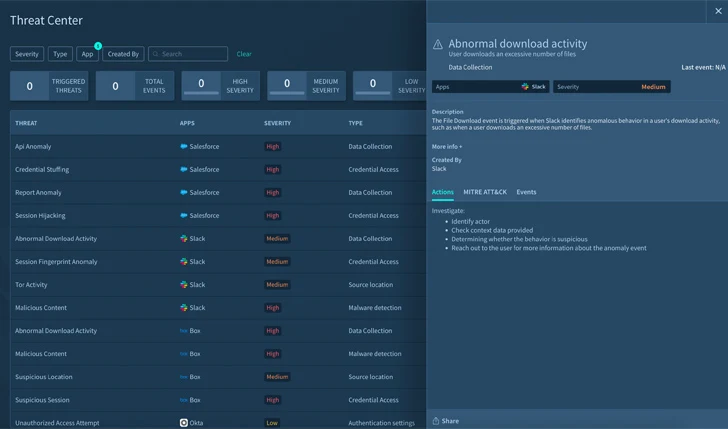
Task: Click Medium severity badge in Tor Activity row
Action: tap(277, 285)
